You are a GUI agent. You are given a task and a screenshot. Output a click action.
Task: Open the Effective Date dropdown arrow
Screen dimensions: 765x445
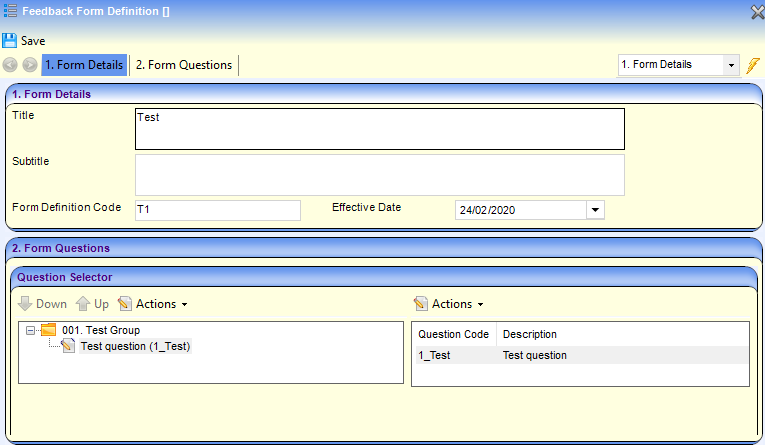(595, 210)
